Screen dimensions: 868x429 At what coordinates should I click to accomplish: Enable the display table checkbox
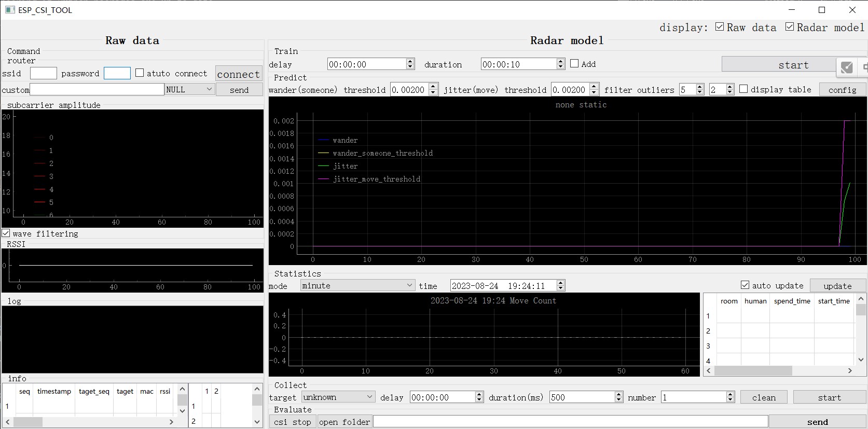743,89
